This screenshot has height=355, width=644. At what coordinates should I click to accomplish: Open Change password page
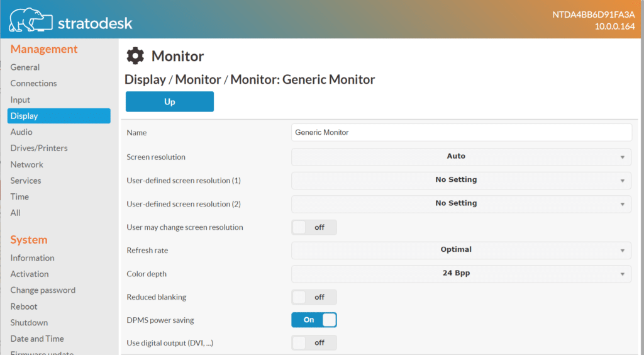[x=43, y=290]
